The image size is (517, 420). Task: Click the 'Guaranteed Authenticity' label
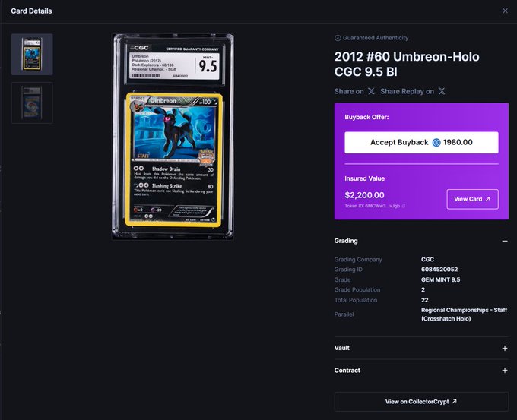[376, 38]
